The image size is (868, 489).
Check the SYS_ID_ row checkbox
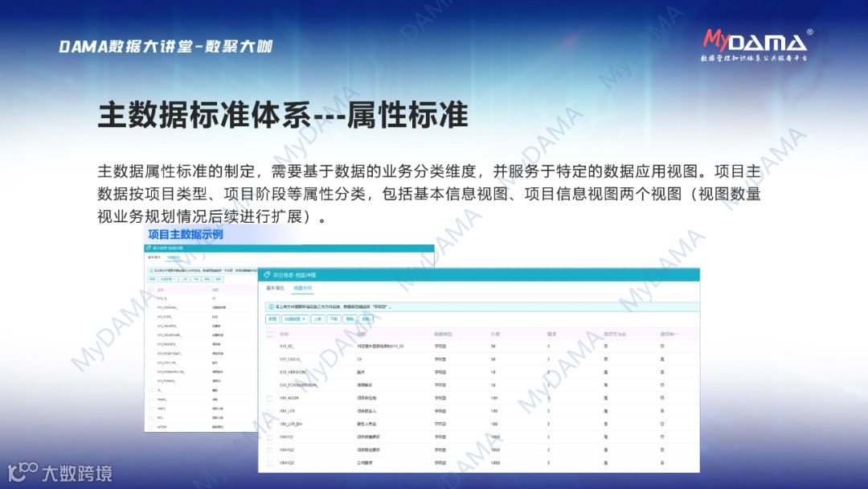point(269,346)
